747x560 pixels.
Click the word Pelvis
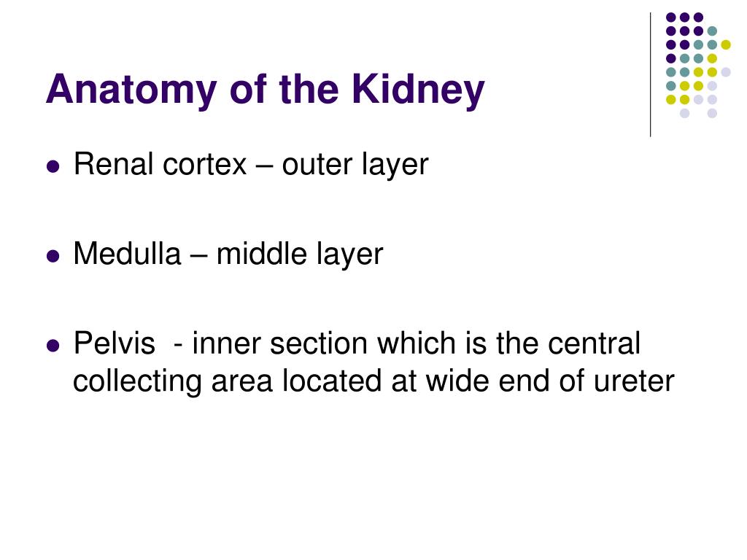[x=115, y=343]
